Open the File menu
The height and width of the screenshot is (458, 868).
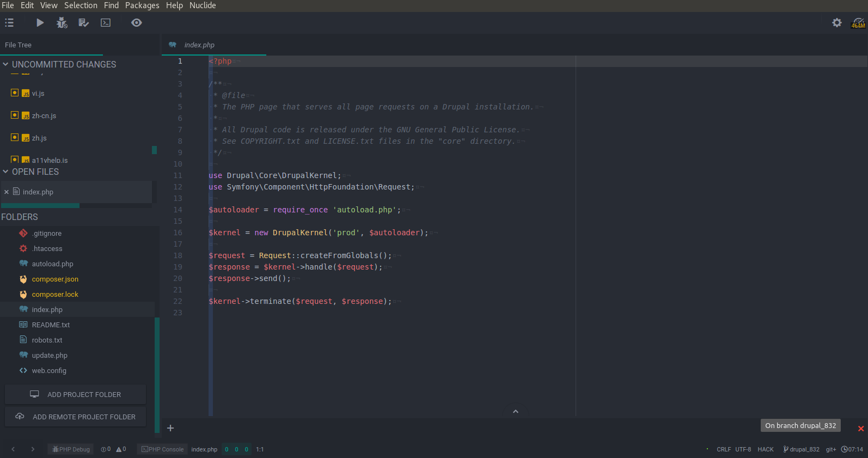8,5
